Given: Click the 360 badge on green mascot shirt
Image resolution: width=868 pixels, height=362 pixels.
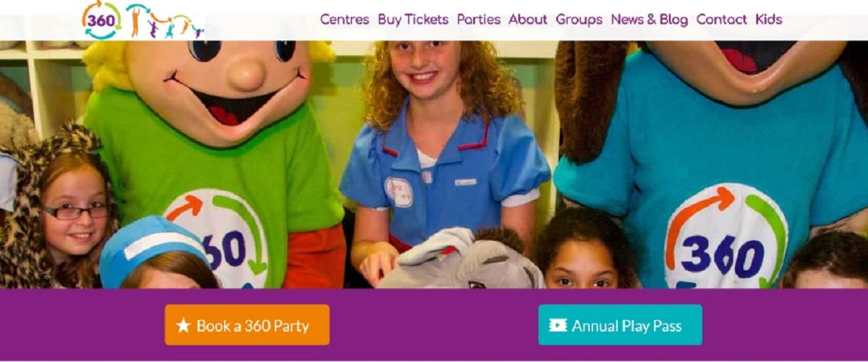Looking at the screenshot, I should 216,240.
